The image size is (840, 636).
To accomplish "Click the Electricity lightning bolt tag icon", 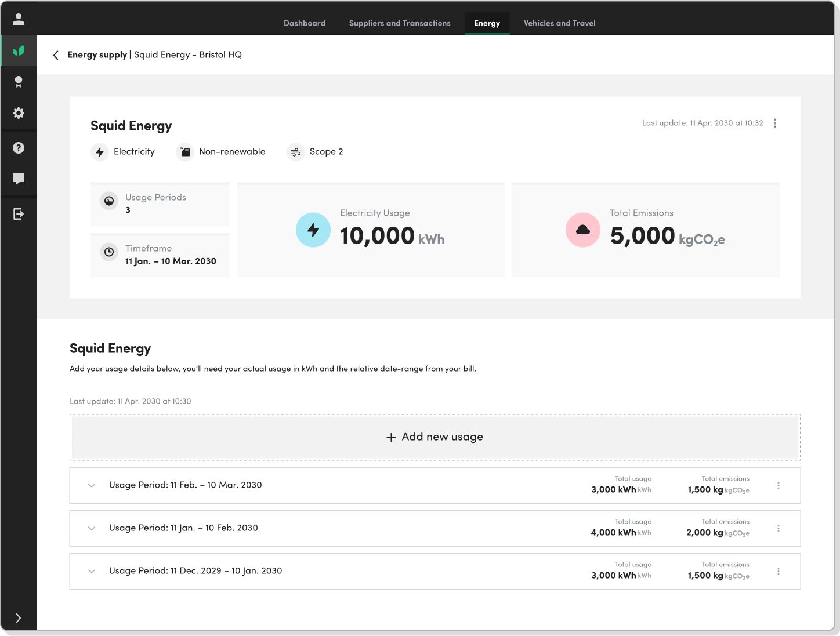I will click(x=100, y=152).
